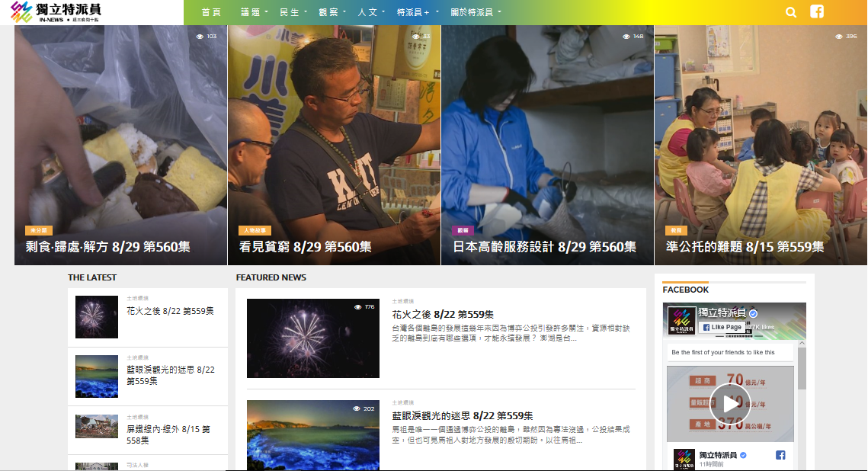The image size is (868, 471).
Task: Open the search magnifier icon
Action: (791, 12)
